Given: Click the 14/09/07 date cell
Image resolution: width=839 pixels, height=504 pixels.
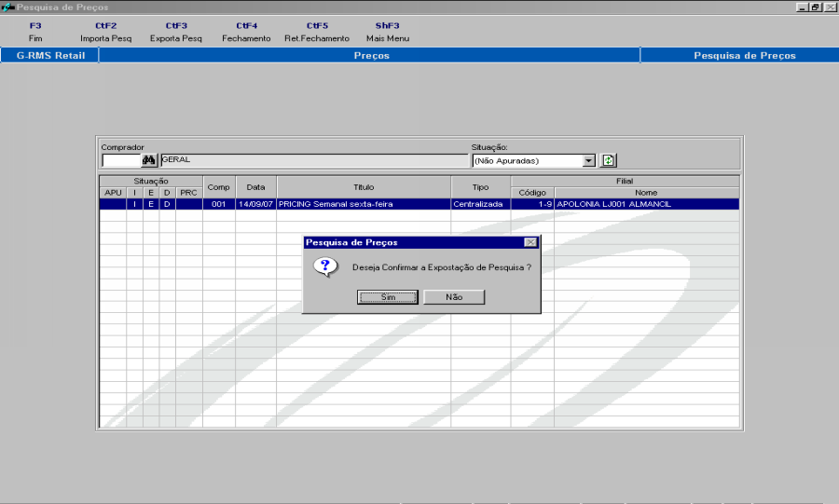Looking at the screenshot, I should click(255, 204).
